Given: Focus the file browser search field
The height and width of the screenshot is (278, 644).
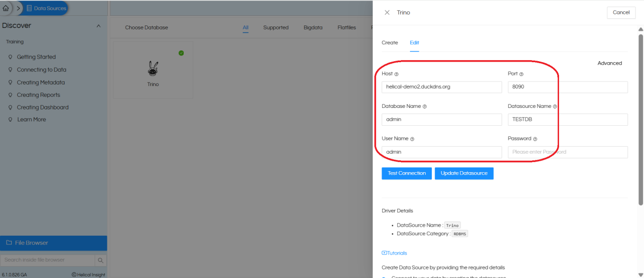Looking at the screenshot, I should coord(48,260).
